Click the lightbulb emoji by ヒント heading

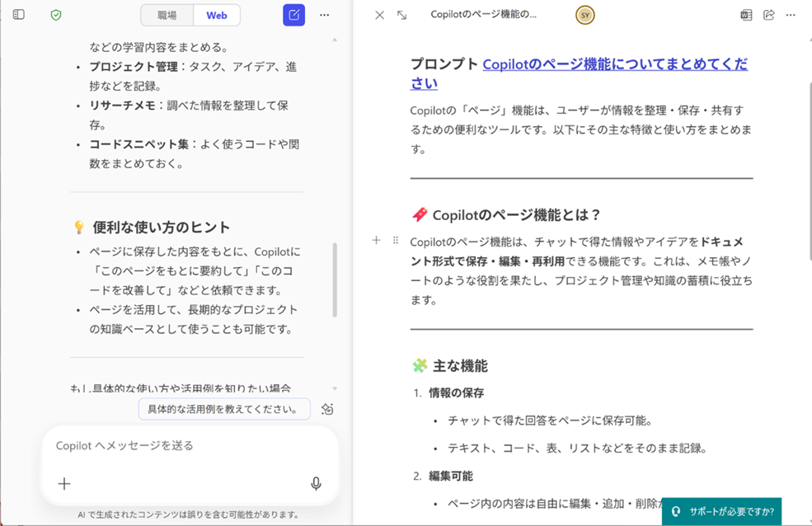pyautogui.click(x=78, y=228)
